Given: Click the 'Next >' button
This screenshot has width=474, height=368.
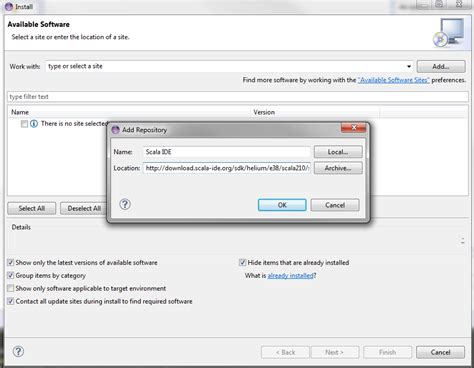Looking at the screenshot, I should pyautogui.click(x=335, y=352).
